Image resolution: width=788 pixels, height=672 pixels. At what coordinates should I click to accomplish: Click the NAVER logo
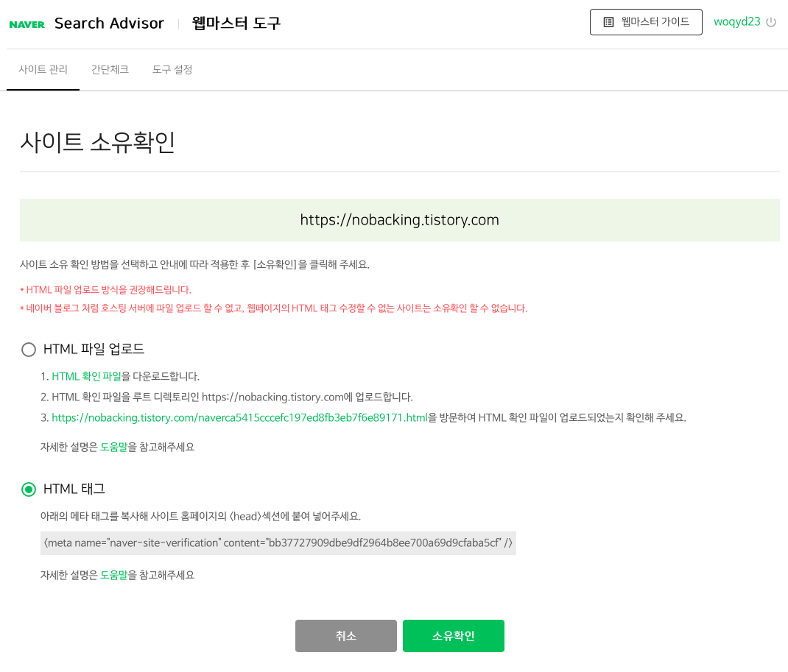pos(27,24)
